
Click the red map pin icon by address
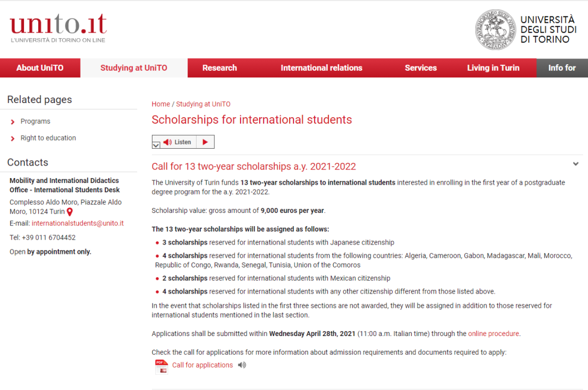69,212
